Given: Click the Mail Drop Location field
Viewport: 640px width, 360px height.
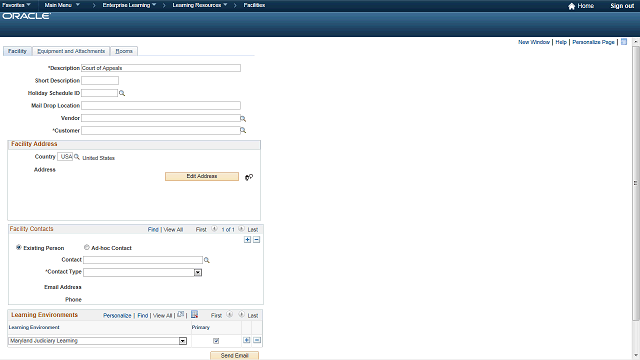Looking at the screenshot, I should tap(161, 106).
